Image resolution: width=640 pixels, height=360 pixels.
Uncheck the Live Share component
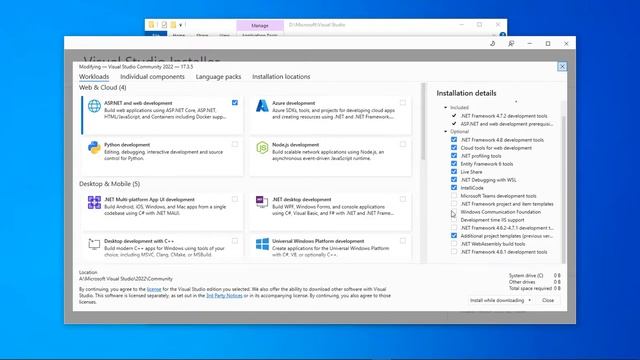tap(454, 171)
